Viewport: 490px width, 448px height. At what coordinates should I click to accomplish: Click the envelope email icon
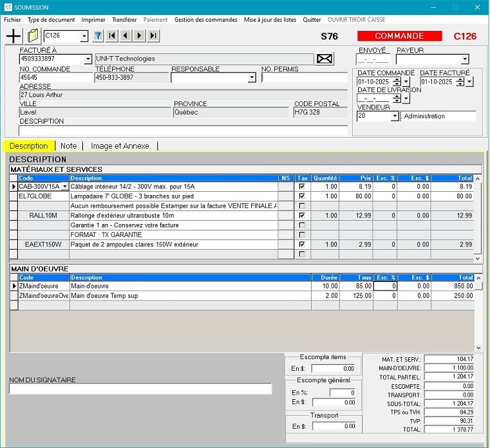(325, 59)
